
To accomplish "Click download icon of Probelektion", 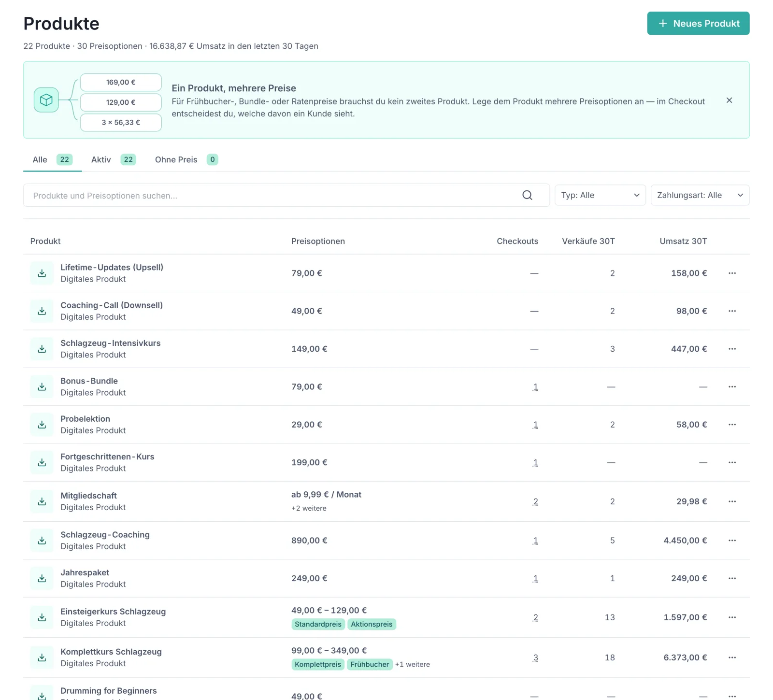I will tap(42, 425).
